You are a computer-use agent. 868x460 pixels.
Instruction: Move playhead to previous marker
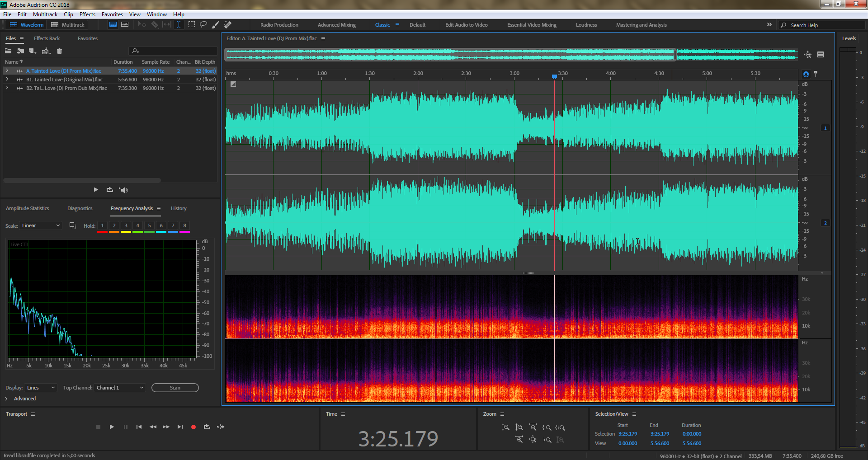tap(139, 427)
